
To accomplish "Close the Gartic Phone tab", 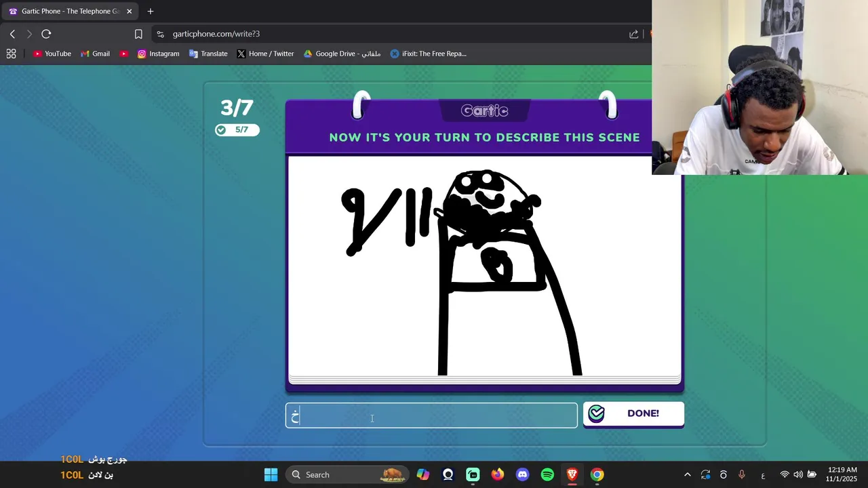I will 129,11.
